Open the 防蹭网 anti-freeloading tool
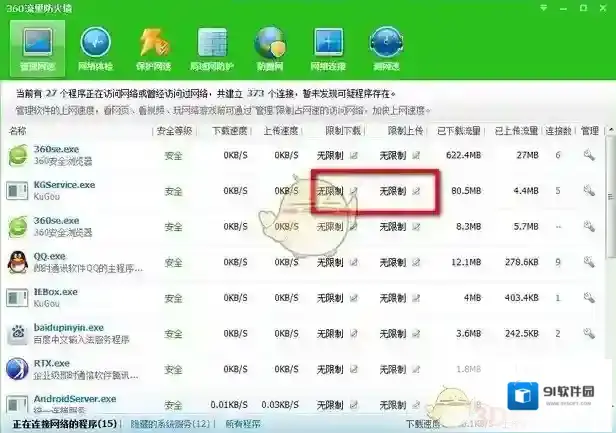The image size is (616, 433). click(x=270, y=49)
